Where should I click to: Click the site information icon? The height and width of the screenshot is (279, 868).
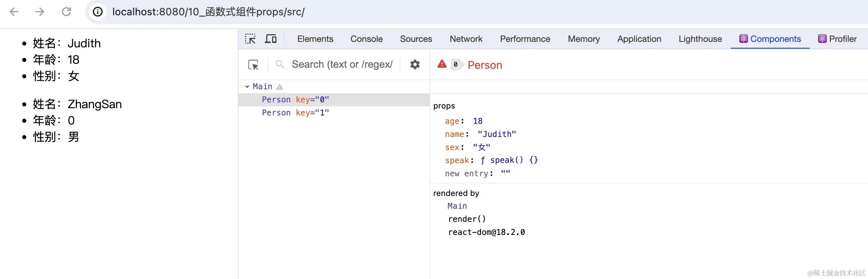click(97, 12)
